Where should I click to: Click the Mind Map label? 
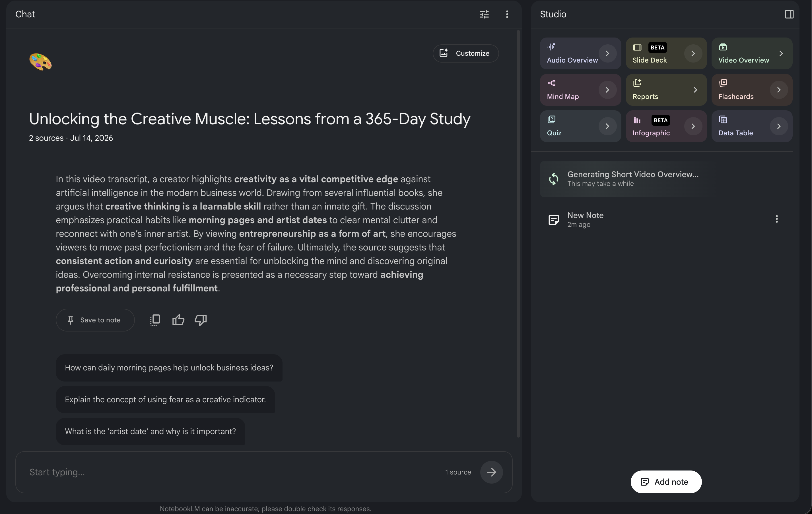pos(563,96)
